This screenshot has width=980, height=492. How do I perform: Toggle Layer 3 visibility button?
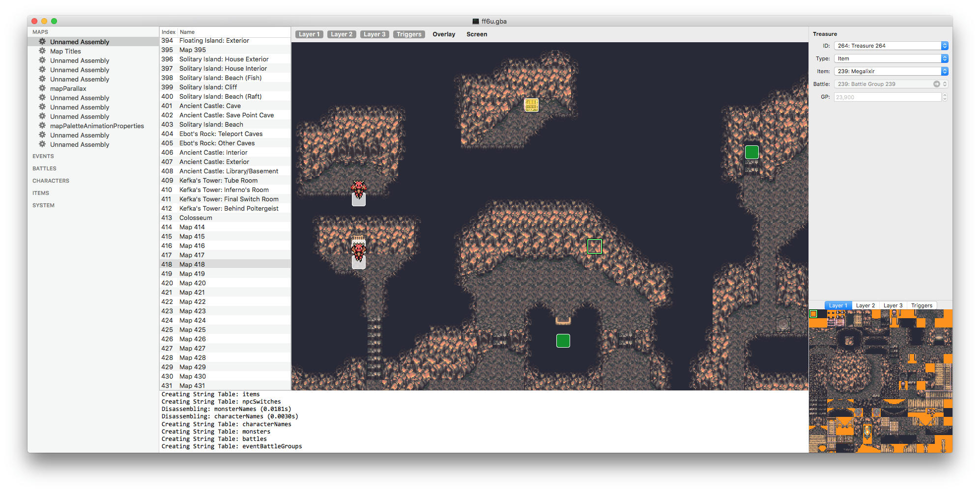[x=375, y=34]
